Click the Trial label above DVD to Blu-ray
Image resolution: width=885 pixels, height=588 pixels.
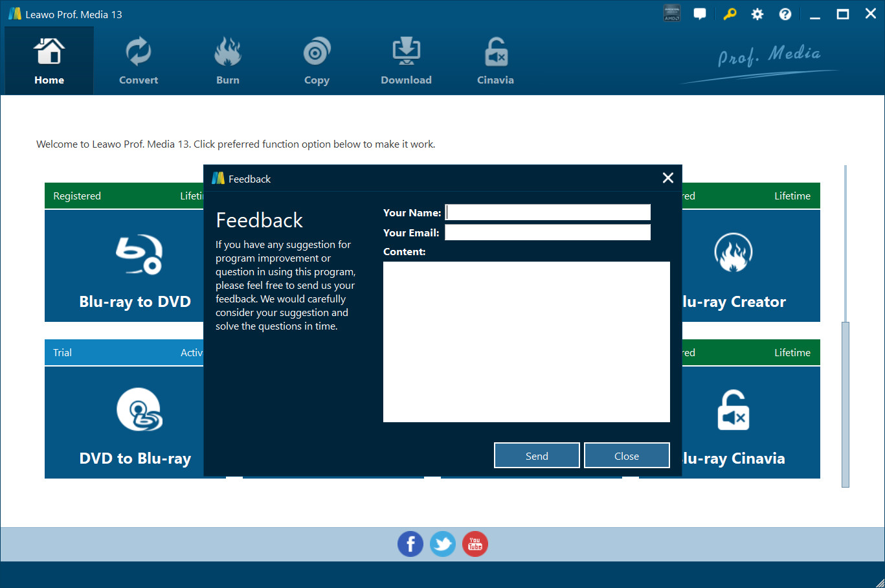pyautogui.click(x=62, y=353)
